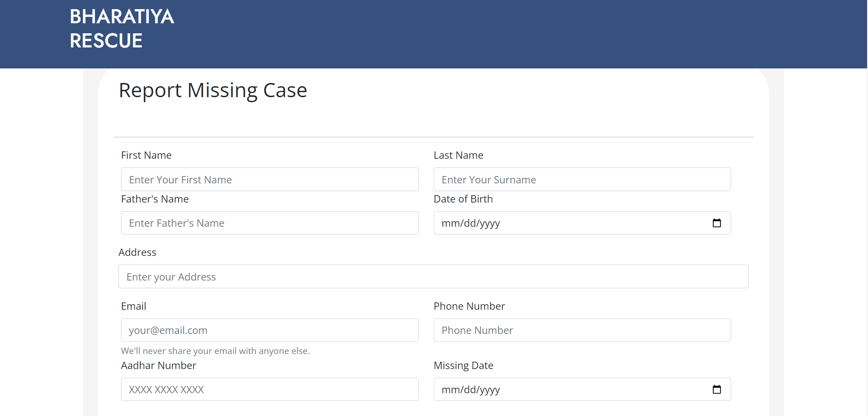Screen dimensions: 868x416
Task: Click the Address input field
Action: [433, 276]
